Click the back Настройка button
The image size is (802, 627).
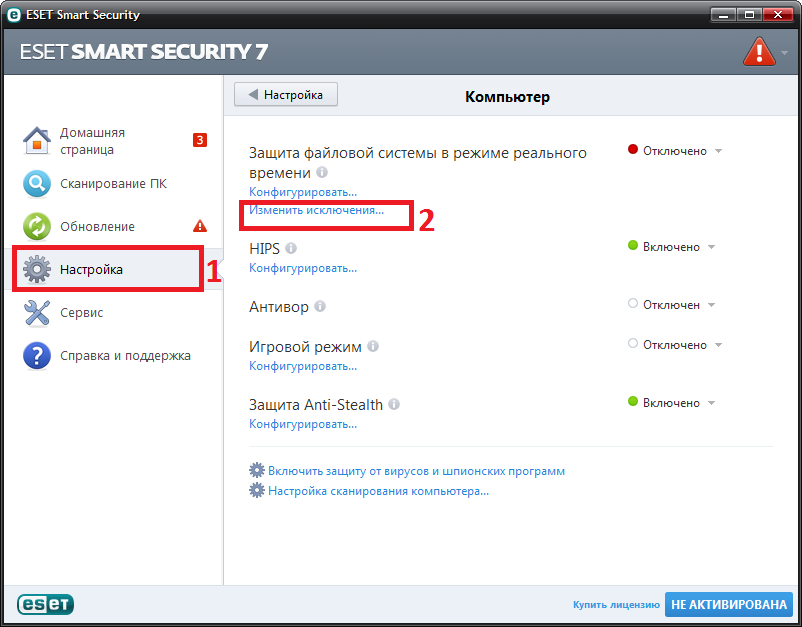coord(286,95)
